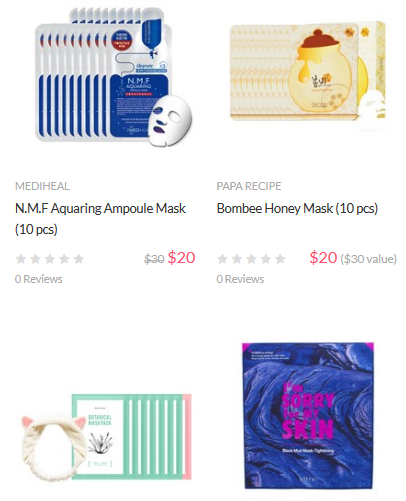This screenshot has height=501, width=406.
Task: Open the Botanical Mask Pack with headband image
Action: [106, 437]
